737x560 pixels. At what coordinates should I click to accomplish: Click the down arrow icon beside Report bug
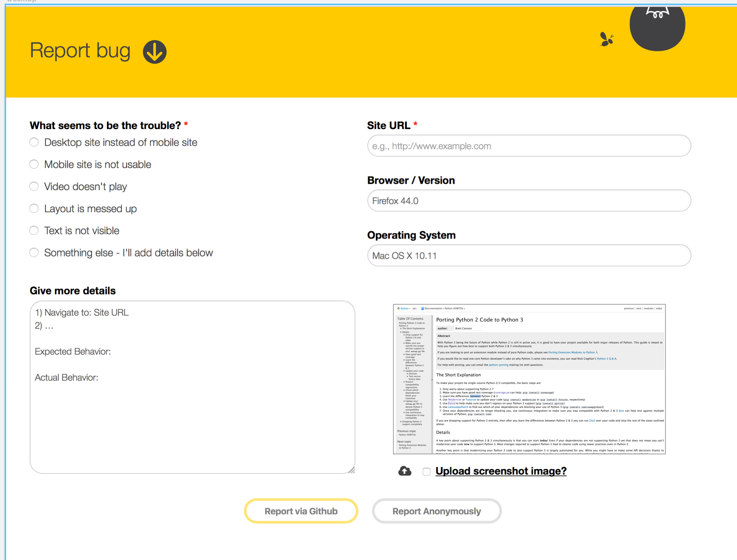tap(155, 52)
